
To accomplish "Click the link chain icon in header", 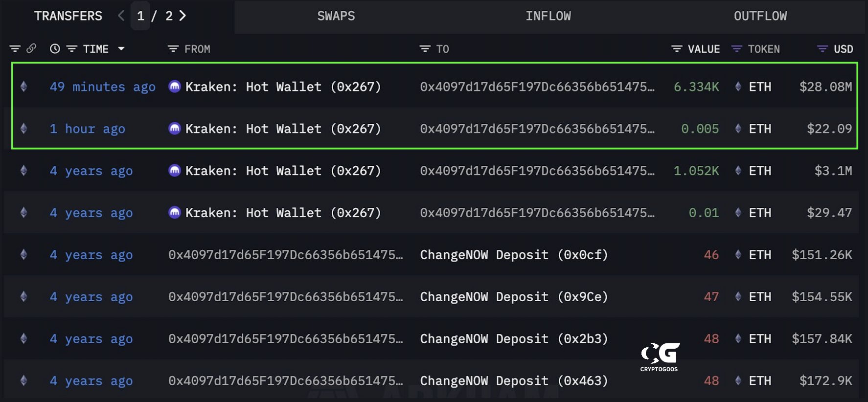I will tap(31, 48).
